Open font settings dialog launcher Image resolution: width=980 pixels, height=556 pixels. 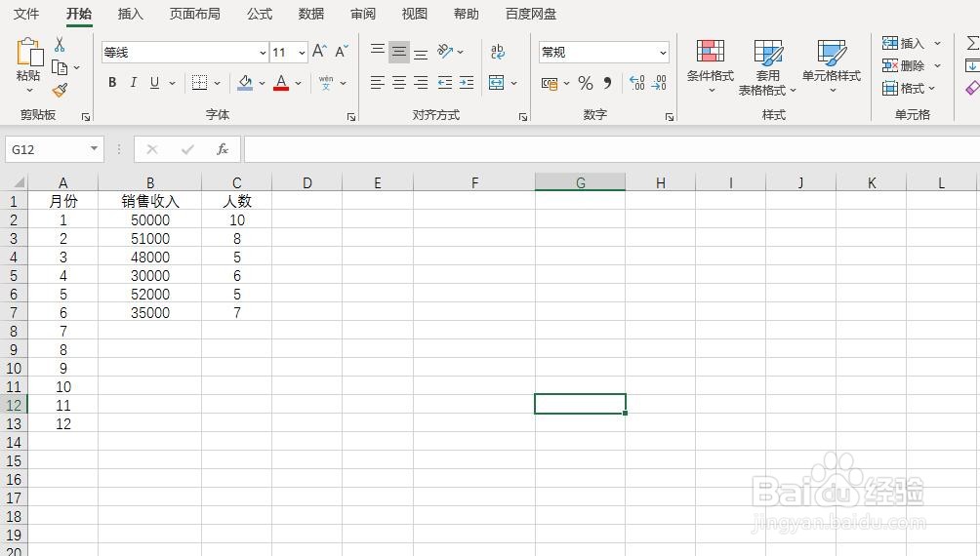(351, 117)
